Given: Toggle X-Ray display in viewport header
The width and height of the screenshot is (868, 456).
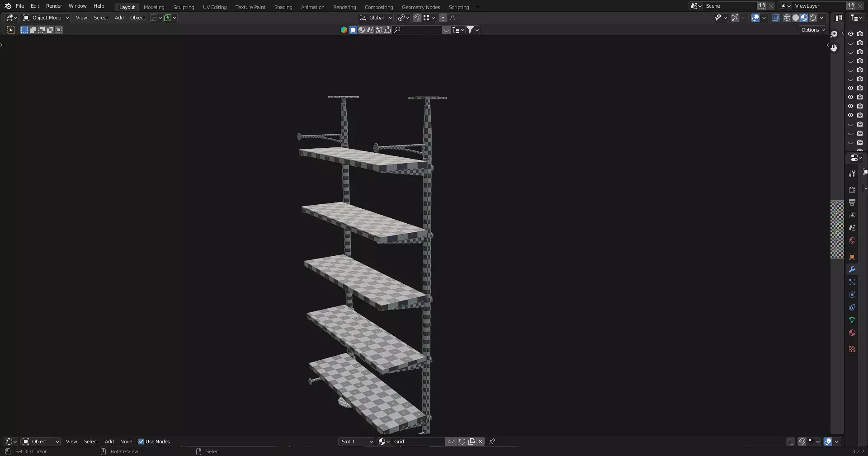Looking at the screenshot, I should point(776,18).
